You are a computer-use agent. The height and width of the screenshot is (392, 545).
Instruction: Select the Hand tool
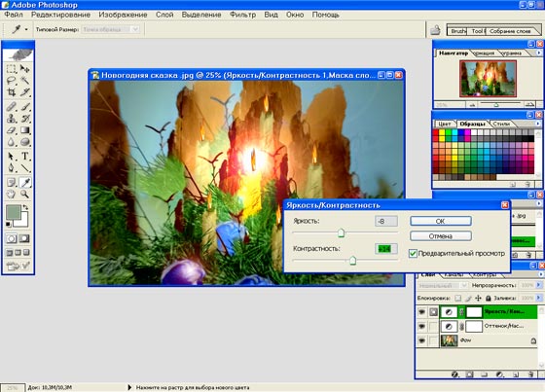[11, 194]
